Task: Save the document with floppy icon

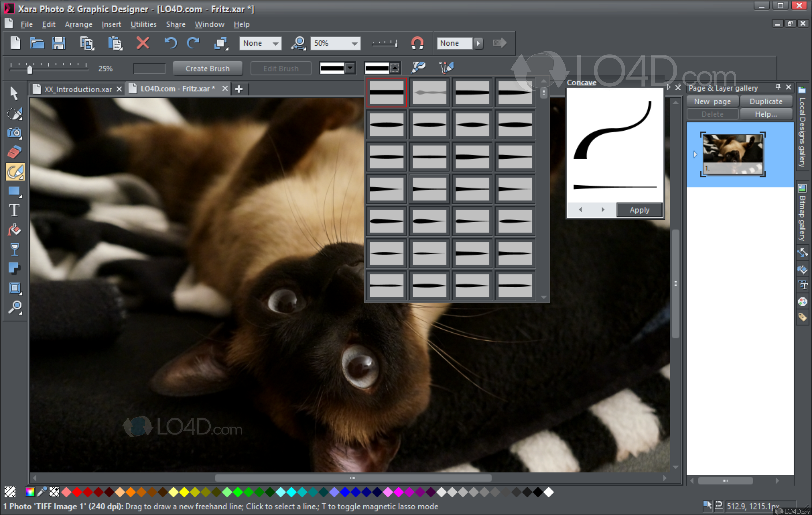Action: coord(59,43)
